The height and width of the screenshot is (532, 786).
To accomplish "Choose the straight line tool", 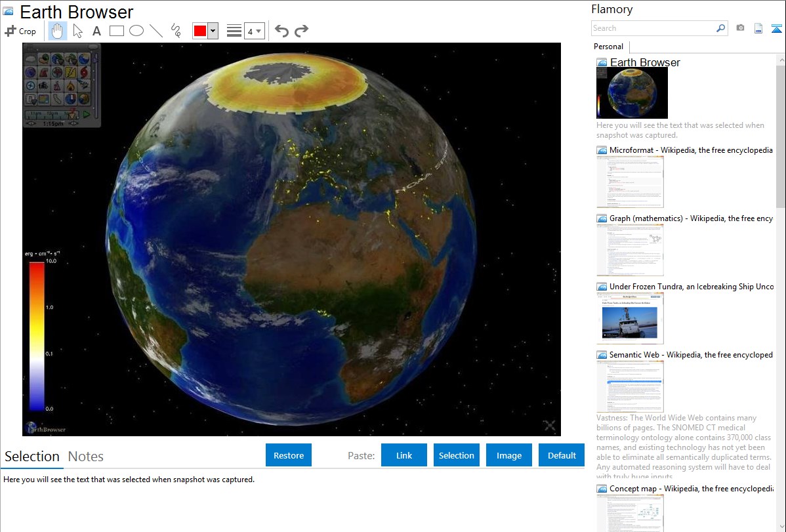I will [x=156, y=31].
